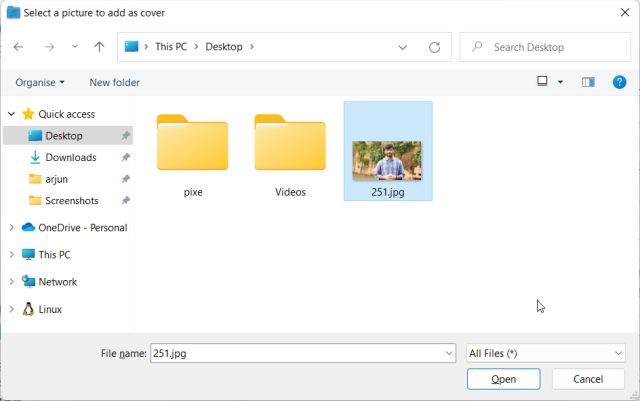Toggle the preview pane icon

pyautogui.click(x=588, y=82)
